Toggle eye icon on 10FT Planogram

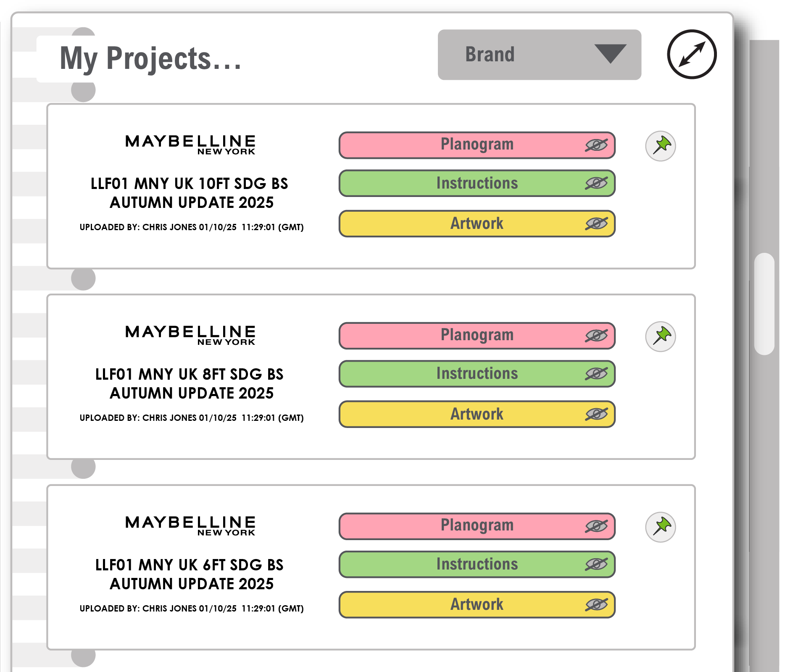(596, 145)
